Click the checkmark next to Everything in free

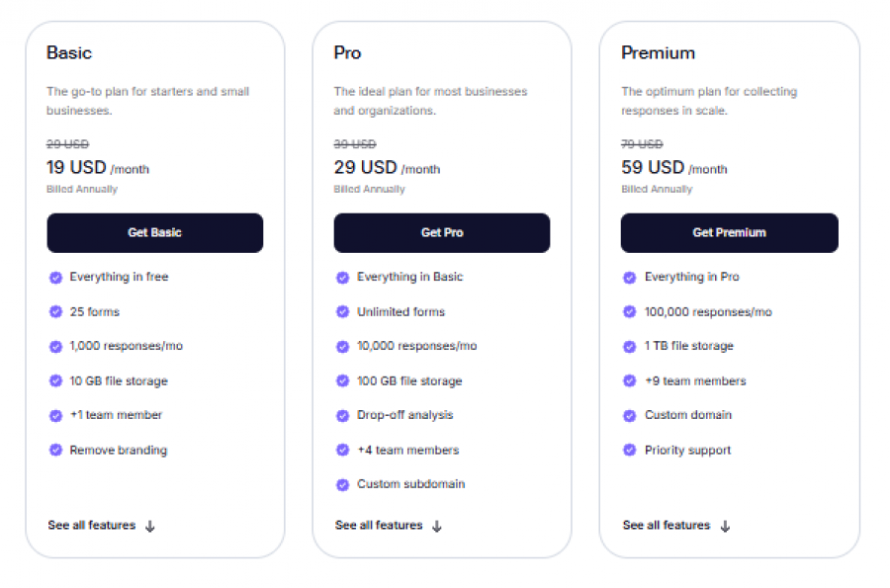(x=55, y=277)
